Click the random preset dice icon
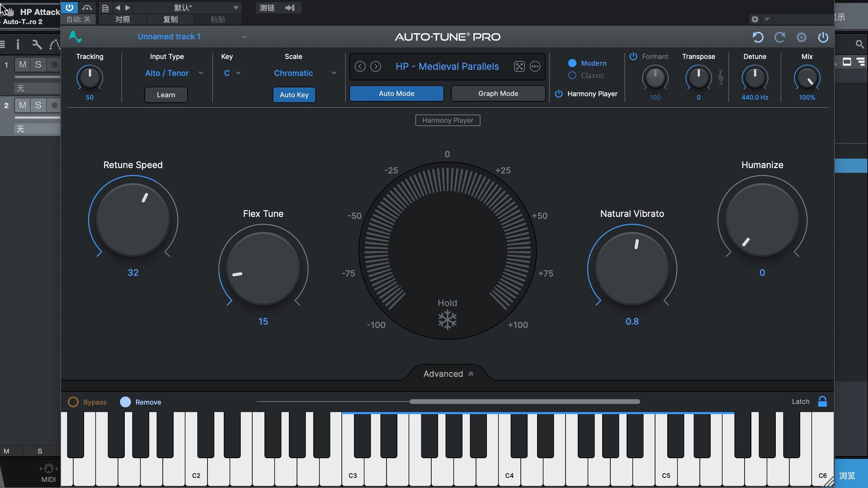This screenshot has height=488, width=868. click(x=519, y=66)
